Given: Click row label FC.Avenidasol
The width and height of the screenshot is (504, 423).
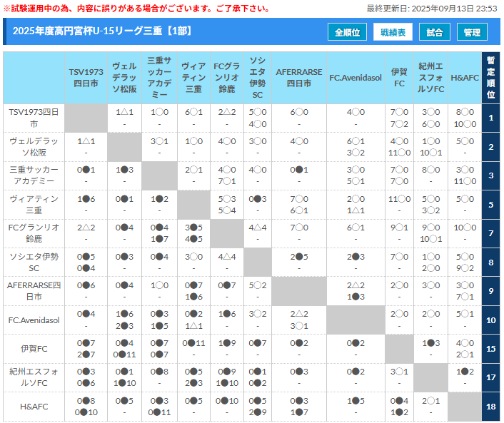Looking at the screenshot, I should click(x=34, y=320).
